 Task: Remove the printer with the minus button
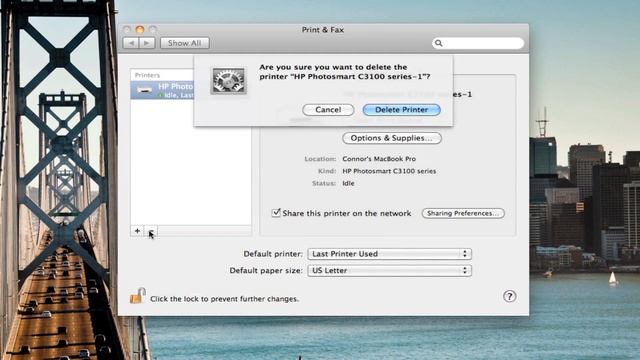[151, 231]
